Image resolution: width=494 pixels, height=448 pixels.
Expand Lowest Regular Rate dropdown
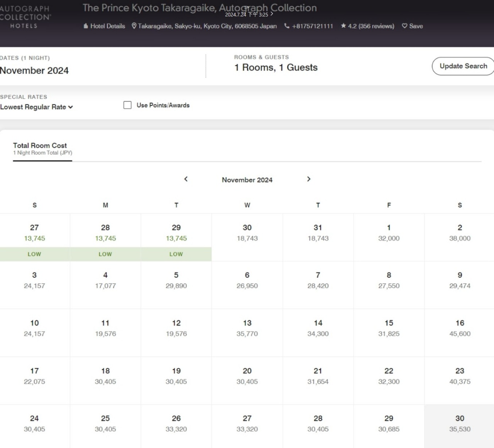coord(36,107)
